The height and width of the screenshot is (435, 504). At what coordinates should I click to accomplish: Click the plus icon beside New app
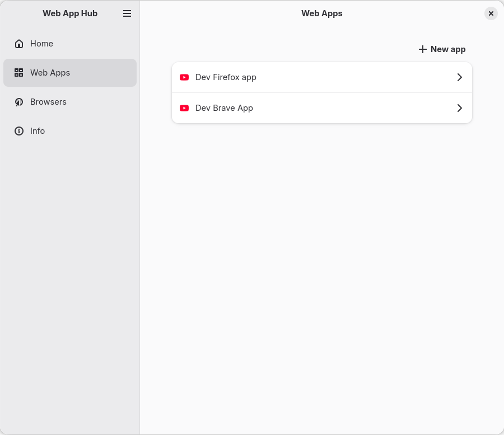coord(423,49)
